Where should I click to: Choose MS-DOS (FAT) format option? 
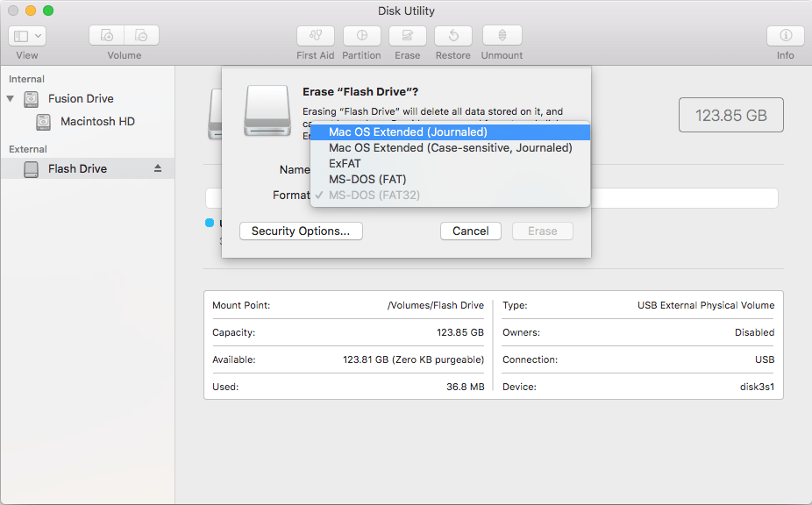point(450,179)
